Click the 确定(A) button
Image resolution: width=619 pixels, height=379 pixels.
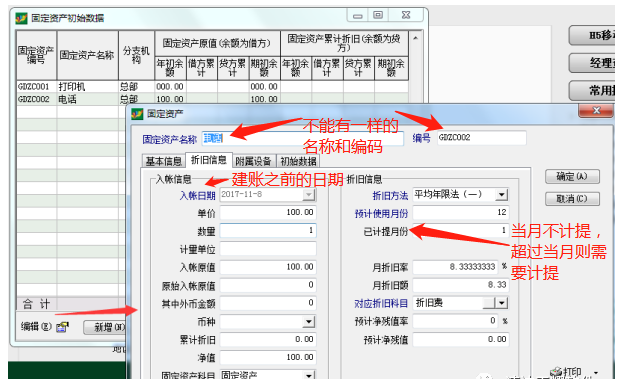pyautogui.click(x=572, y=176)
